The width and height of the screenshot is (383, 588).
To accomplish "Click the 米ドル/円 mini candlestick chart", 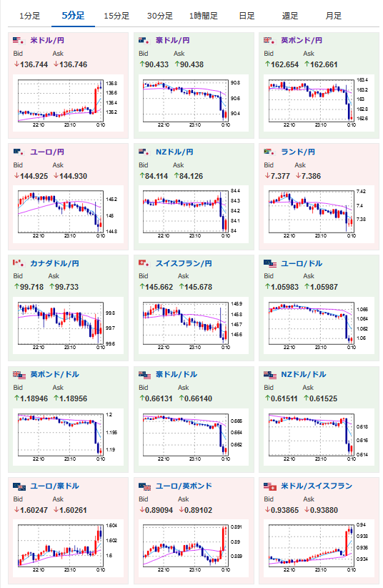I will (68, 103).
